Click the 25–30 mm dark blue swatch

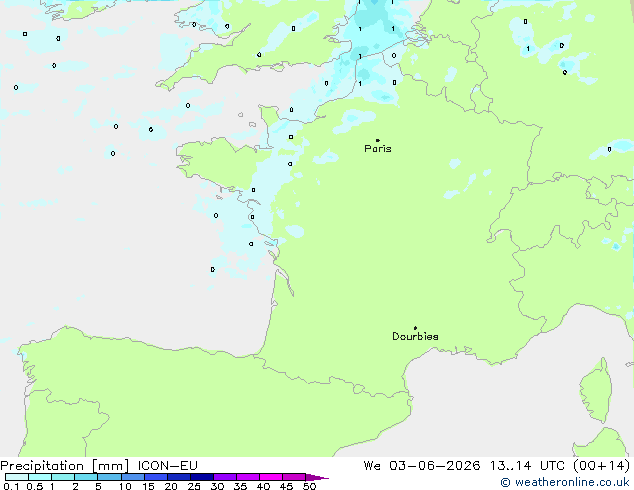[x=202, y=477]
